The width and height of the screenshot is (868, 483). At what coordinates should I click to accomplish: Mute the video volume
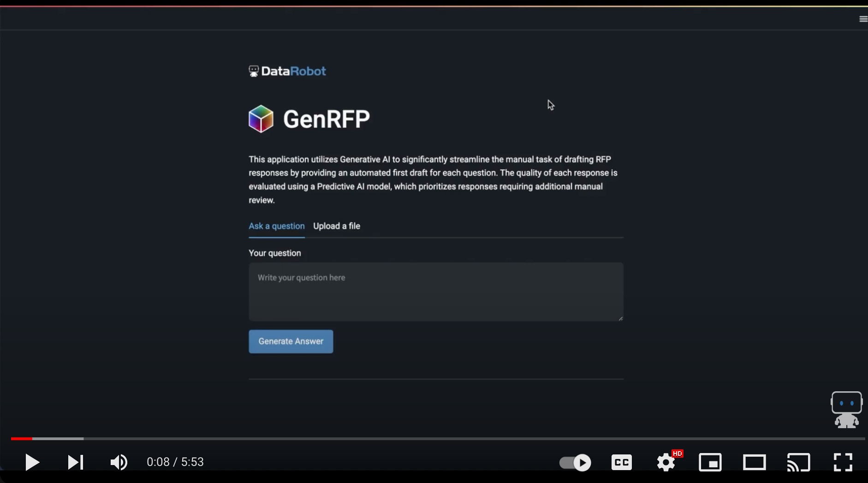click(x=119, y=462)
